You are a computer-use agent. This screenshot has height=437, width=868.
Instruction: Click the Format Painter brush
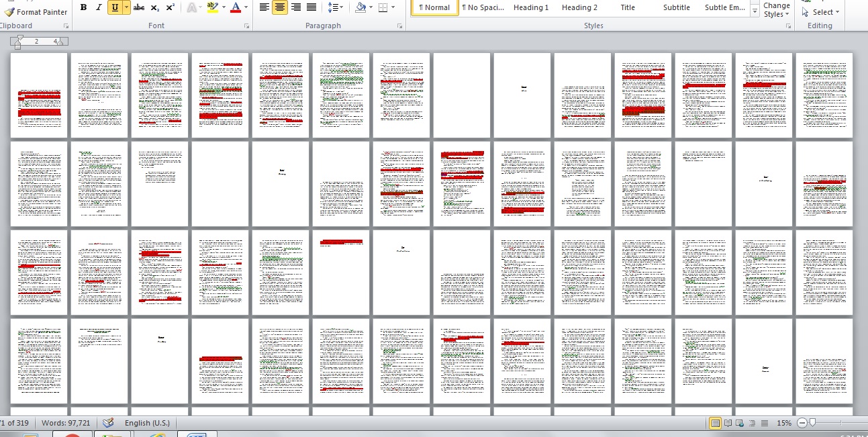[9, 11]
